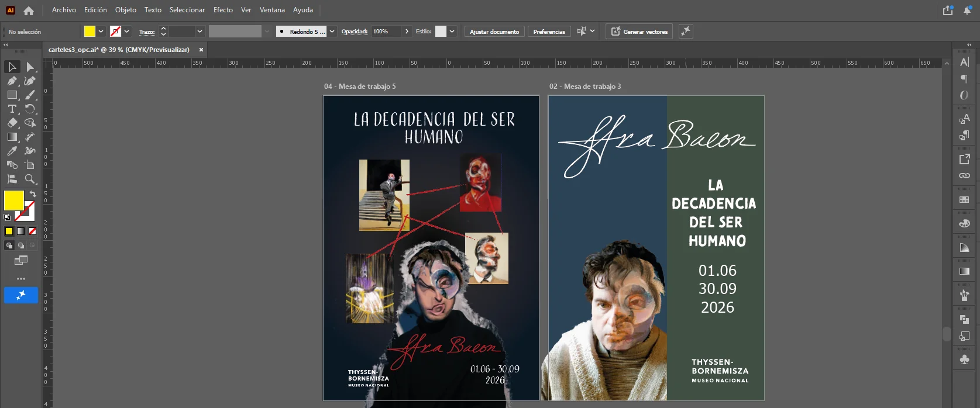Open the fill color dropdown arrow
The image size is (980, 408).
(101, 32)
